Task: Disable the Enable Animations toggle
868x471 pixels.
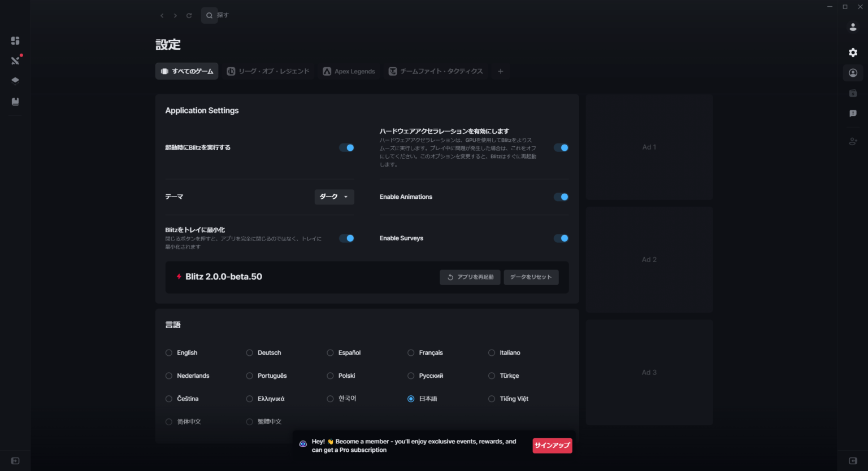Action: pos(561,197)
